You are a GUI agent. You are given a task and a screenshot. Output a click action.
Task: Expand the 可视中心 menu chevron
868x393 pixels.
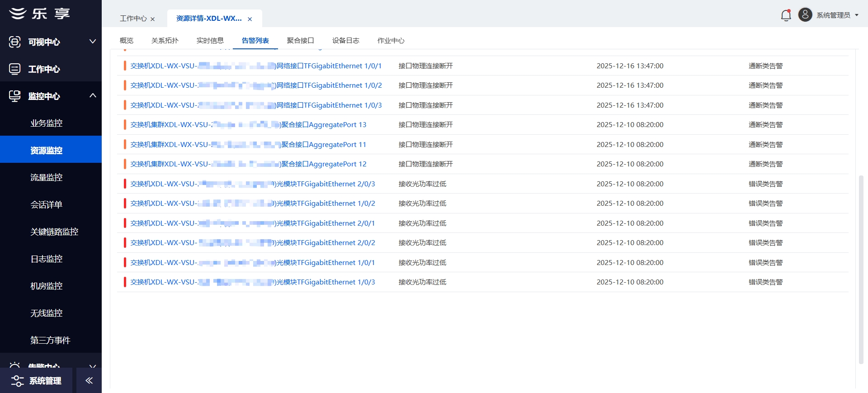tap(93, 42)
